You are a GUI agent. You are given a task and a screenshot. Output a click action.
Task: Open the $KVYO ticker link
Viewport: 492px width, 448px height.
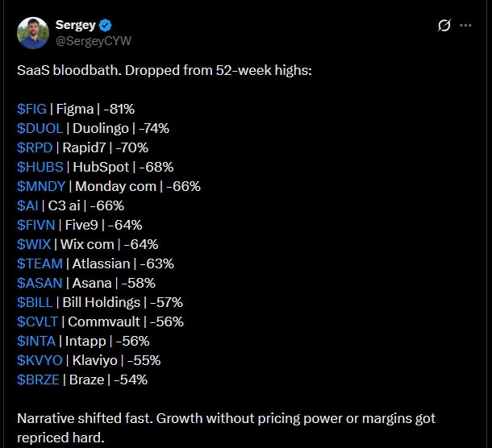[x=38, y=360]
